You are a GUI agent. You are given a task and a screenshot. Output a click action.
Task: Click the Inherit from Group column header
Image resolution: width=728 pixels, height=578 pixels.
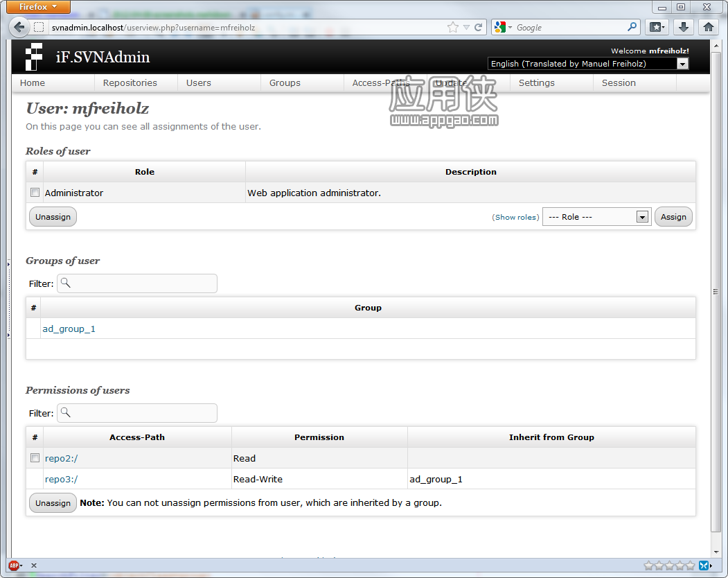(x=551, y=437)
